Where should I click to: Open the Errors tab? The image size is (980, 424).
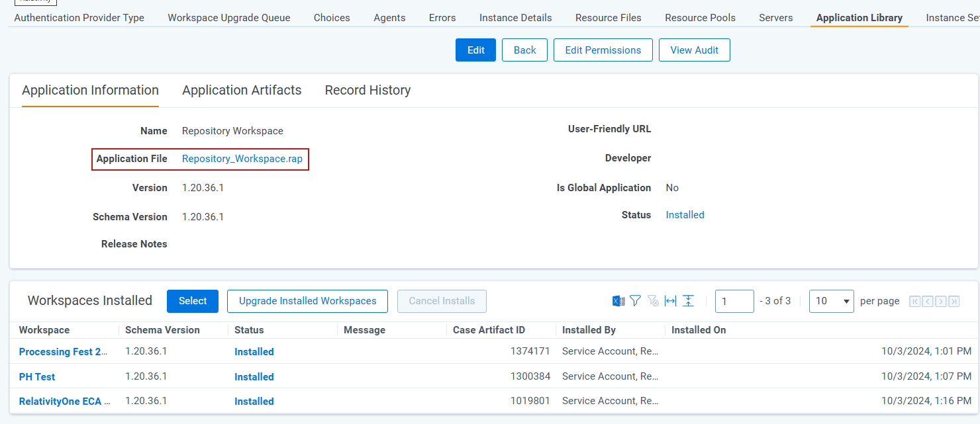pyautogui.click(x=442, y=18)
